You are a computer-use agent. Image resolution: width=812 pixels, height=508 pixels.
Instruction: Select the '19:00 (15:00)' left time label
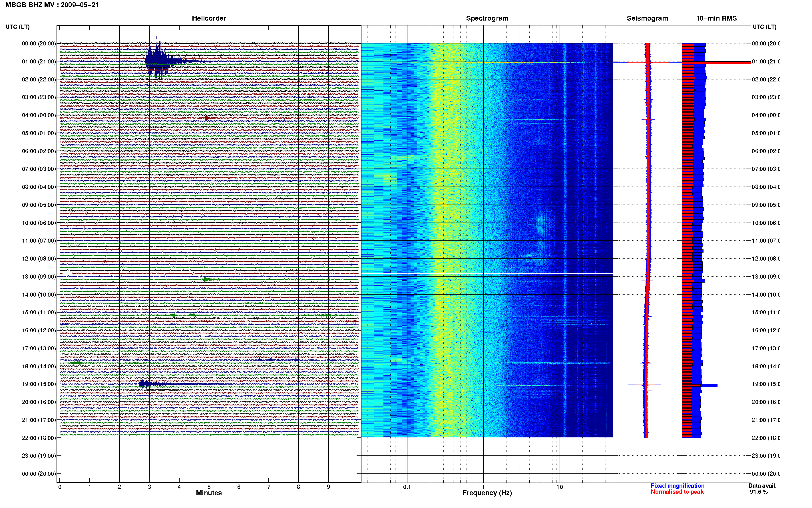click(x=39, y=384)
